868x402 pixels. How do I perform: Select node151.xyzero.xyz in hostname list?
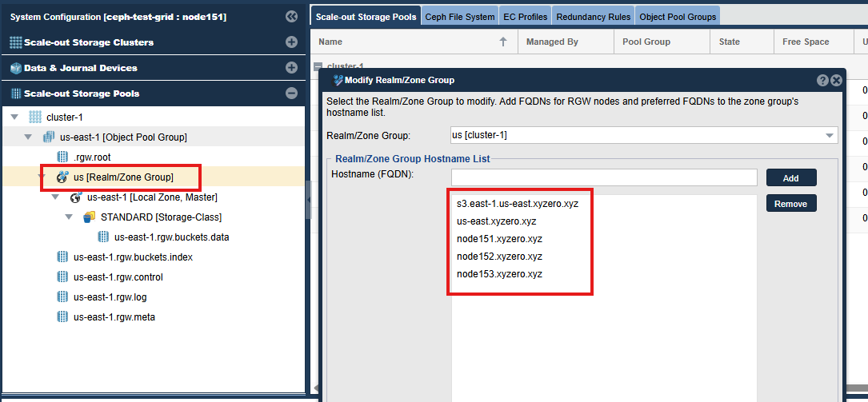(499, 239)
